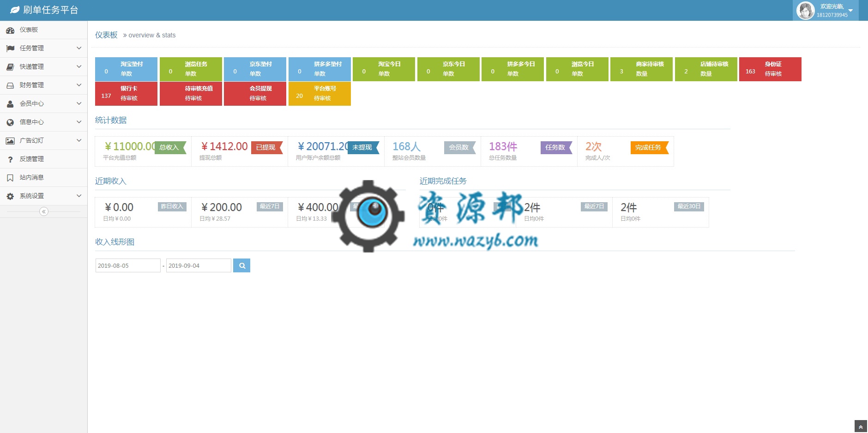This screenshot has height=433, width=868.
Task: Click the 已提现 red badge
Action: pyautogui.click(x=267, y=147)
